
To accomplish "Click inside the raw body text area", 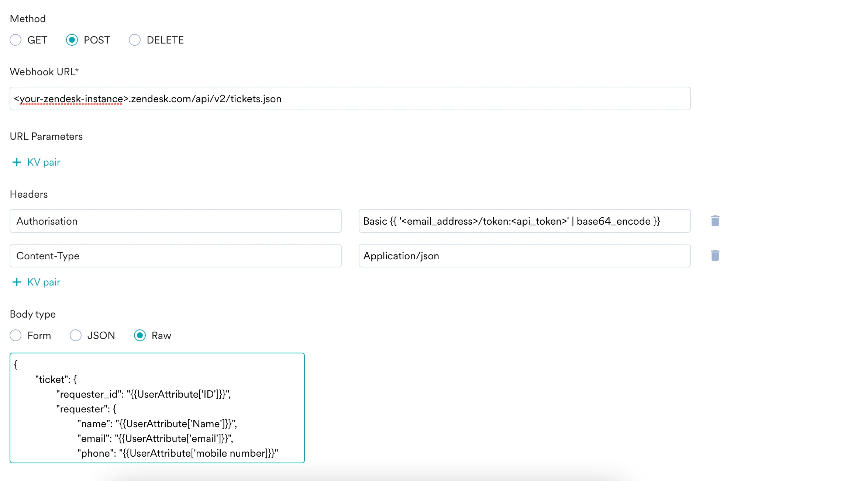I will (x=157, y=408).
